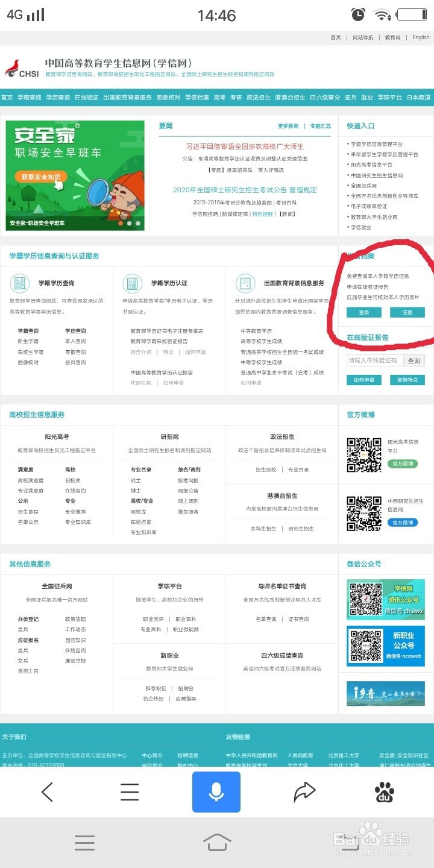Click the 全国征兵网 section heading
The image size is (434, 868).
pyautogui.click(x=57, y=586)
